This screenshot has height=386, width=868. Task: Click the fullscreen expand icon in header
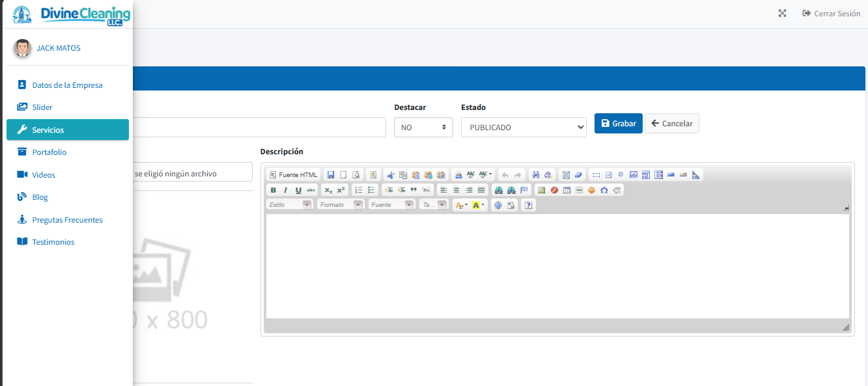[782, 14]
